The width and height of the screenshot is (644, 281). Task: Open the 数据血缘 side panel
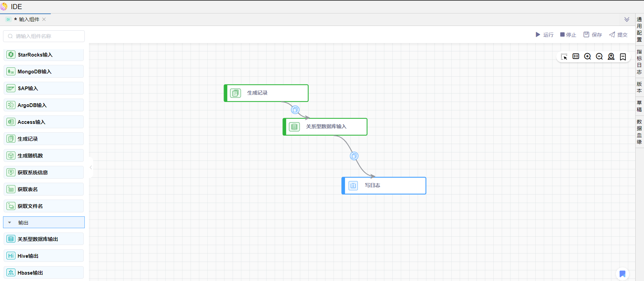coord(639,132)
